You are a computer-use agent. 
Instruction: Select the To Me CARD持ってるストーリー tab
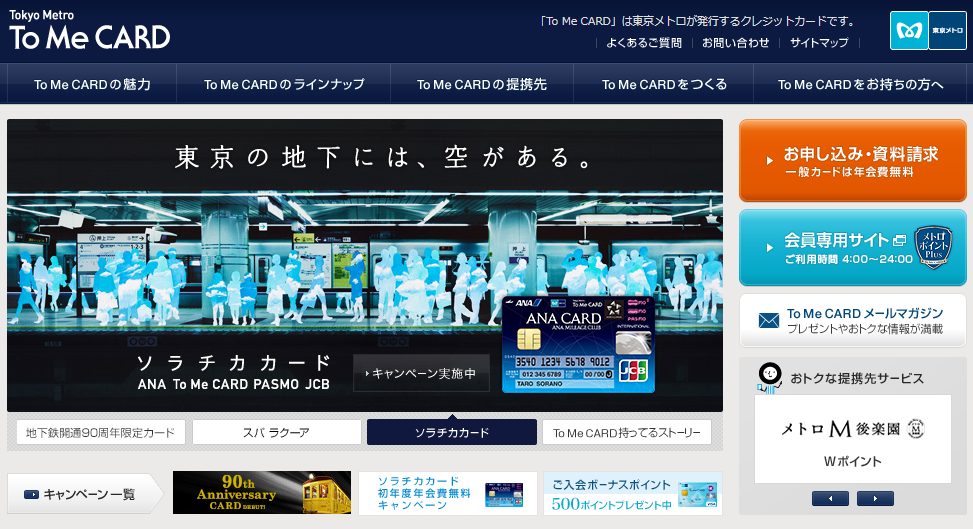[627, 432]
